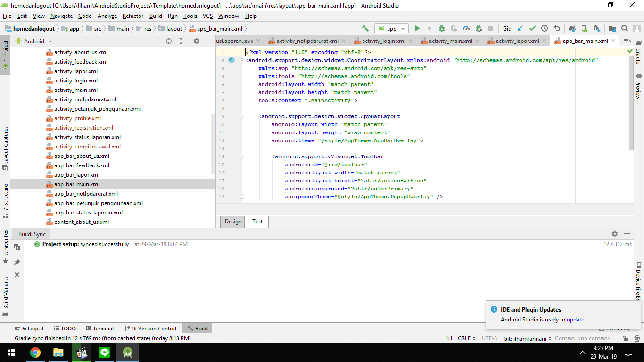Open the Terminal tool window
The width and height of the screenshot is (644, 362).
(x=99, y=329)
